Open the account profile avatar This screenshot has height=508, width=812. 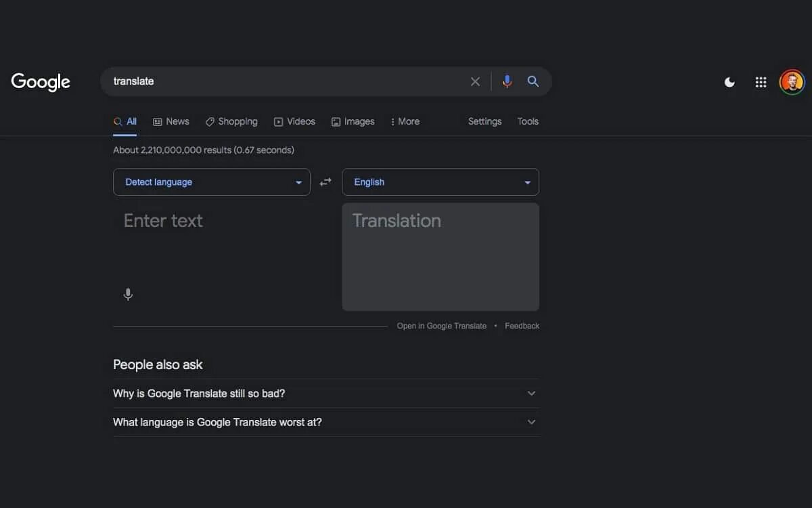click(792, 82)
